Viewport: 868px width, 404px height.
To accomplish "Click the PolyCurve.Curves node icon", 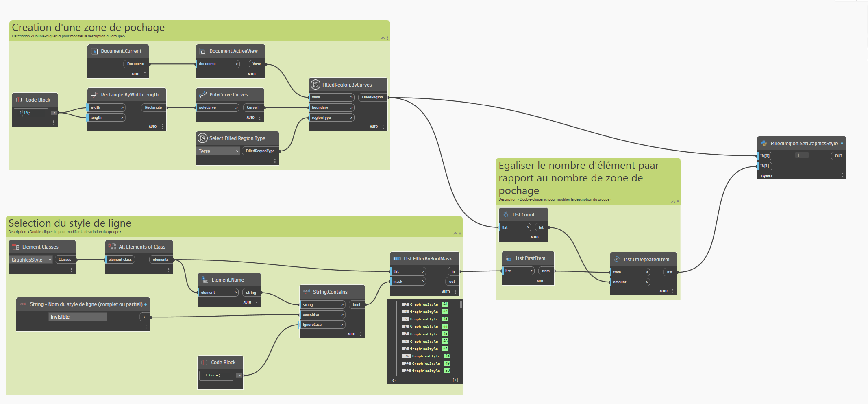I will (202, 94).
